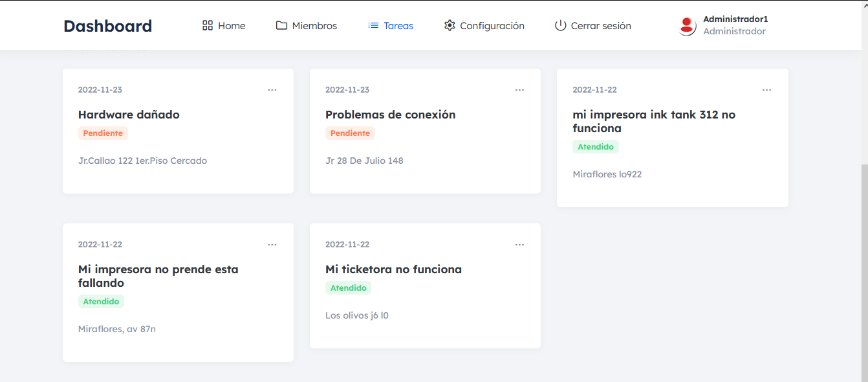Open options menu for Hardware dañado card

[x=272, y=90]
